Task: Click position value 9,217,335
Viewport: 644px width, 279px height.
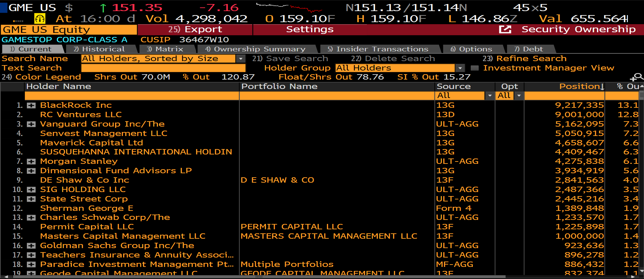Action: [579, 105]
